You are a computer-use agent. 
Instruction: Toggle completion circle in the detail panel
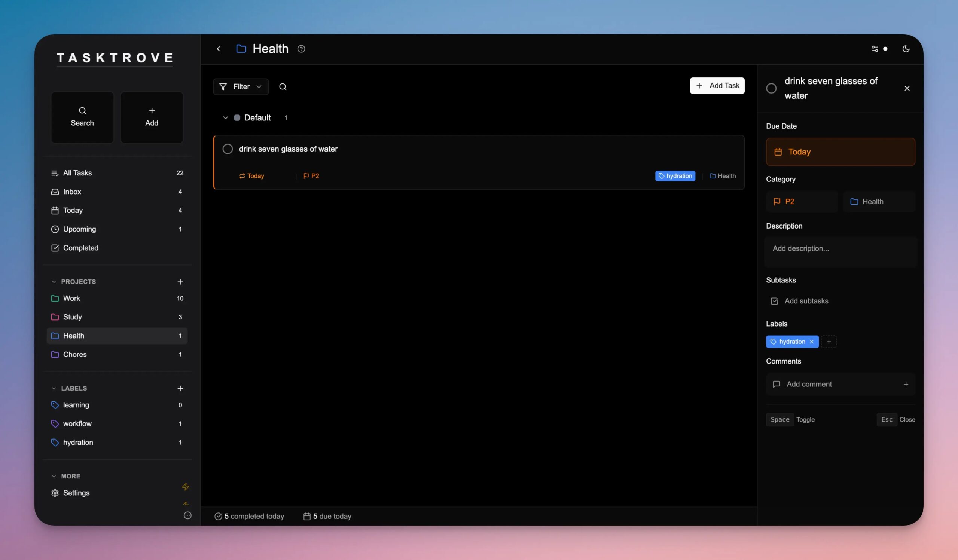pos(771,88)
